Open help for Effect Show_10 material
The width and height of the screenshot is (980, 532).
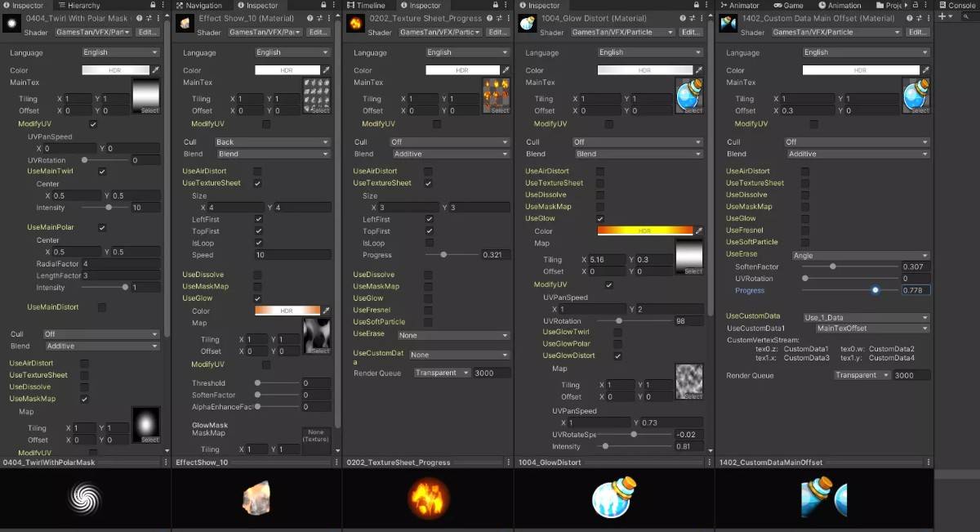pos(310,18)
